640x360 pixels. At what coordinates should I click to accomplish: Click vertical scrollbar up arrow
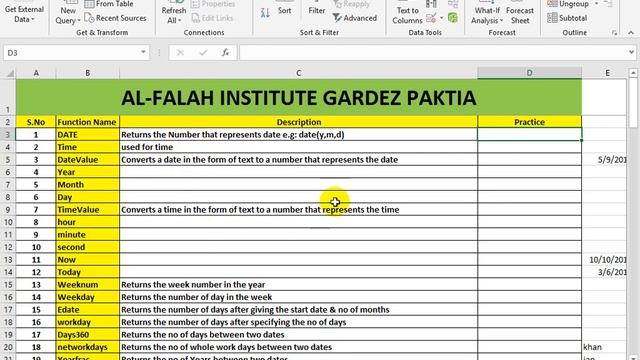point(633,73)
